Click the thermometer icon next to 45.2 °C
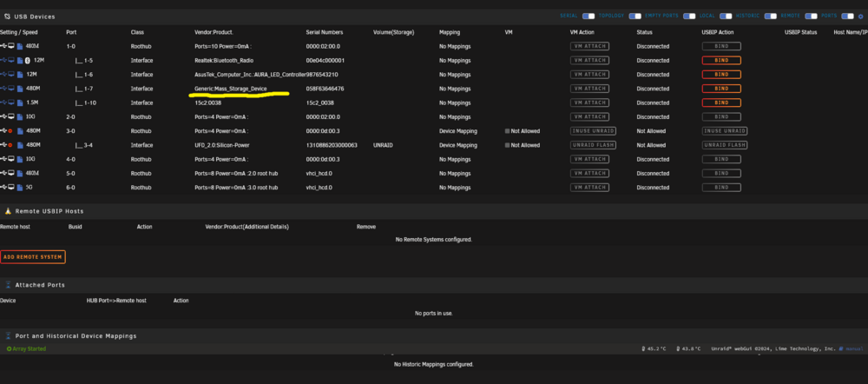The image size is (868, 384). click(642, 348)
